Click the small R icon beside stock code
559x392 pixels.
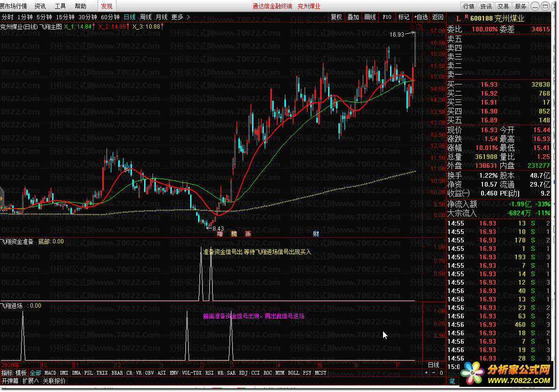tap(467, 16)
